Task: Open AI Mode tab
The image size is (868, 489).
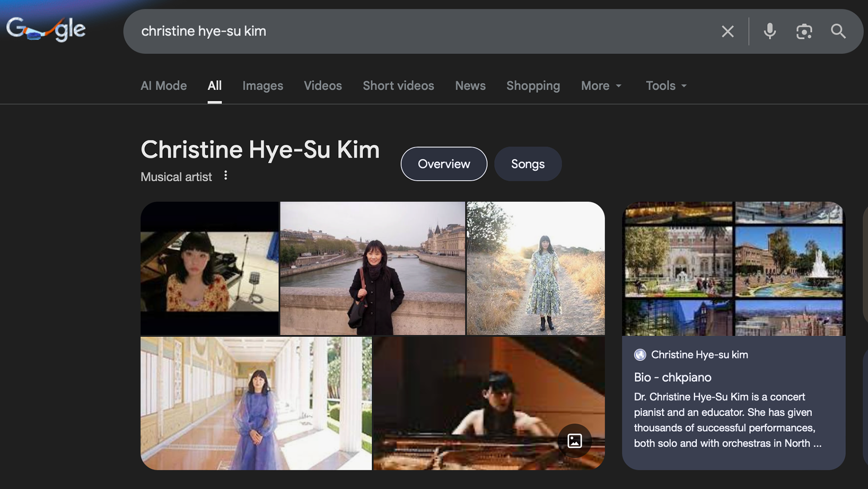Action: pyautogui.click(x=164, y=85)
